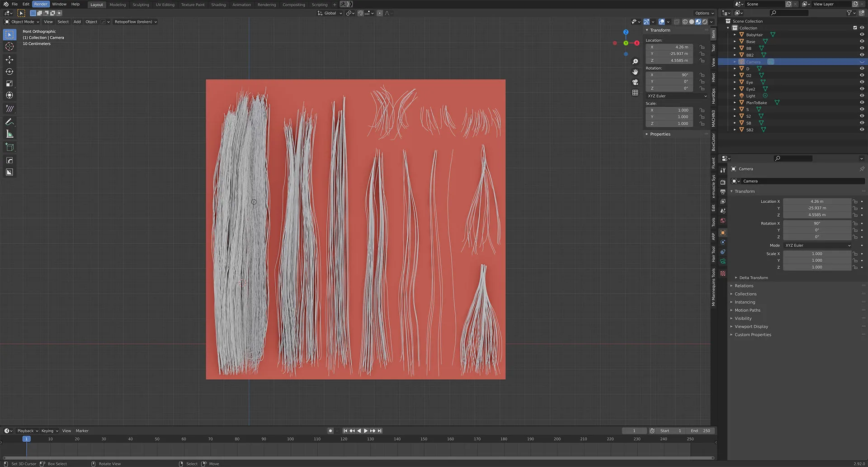
Task: Open the Render menu
Action: (41, 4)
